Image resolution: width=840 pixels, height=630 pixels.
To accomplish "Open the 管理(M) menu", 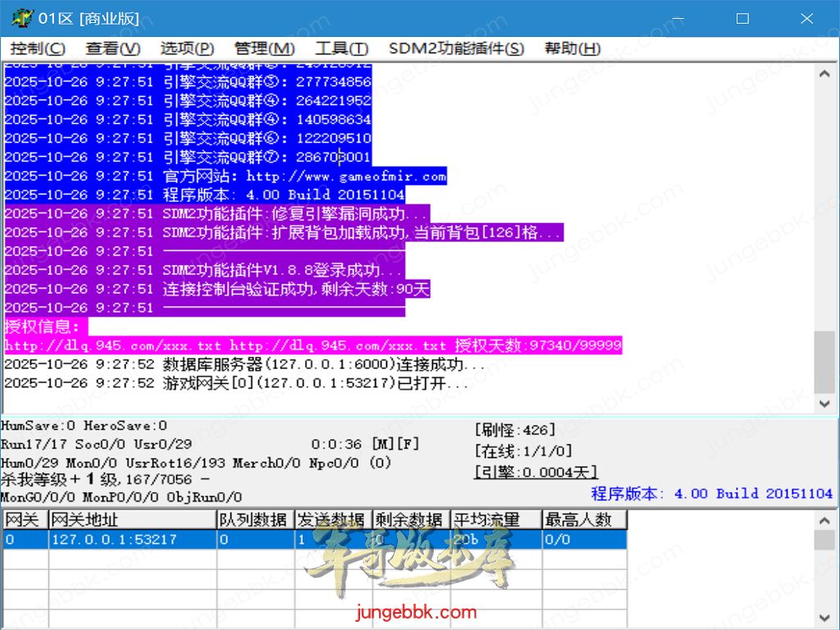I will coord(264,48).
